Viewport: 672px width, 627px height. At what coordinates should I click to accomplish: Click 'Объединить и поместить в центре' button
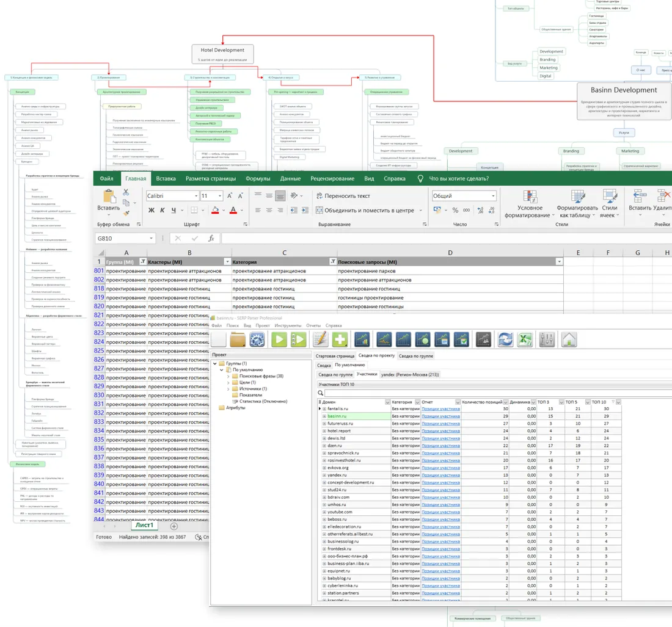click(365, 210)
